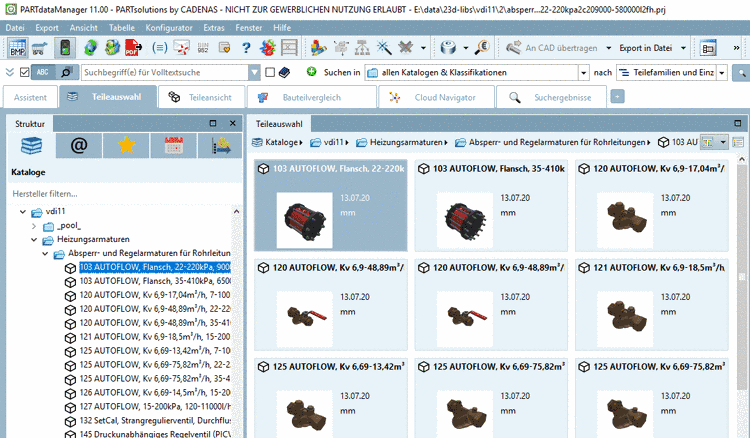Screen dimensions: 750x438
Task: Select the star favorites icon
Action: point(126,145)
